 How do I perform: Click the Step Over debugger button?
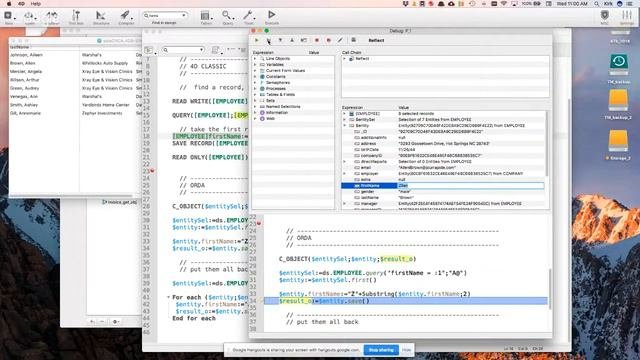(x=269, y=40)
